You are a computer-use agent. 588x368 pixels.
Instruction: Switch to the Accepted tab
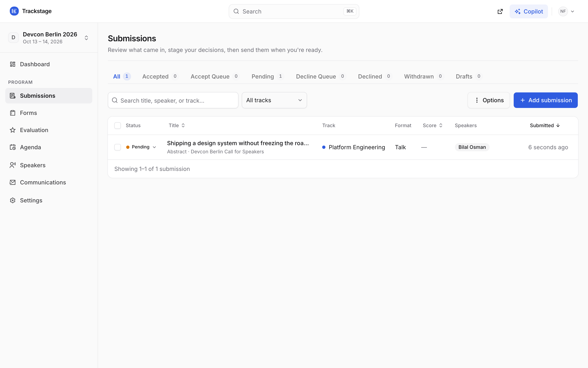(x=160, y=76)
